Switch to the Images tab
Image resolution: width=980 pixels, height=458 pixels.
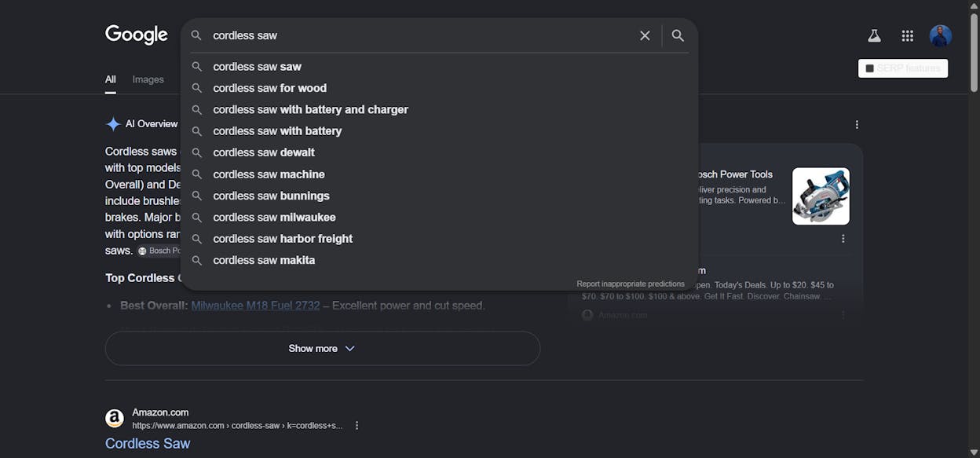coord(148,79)
